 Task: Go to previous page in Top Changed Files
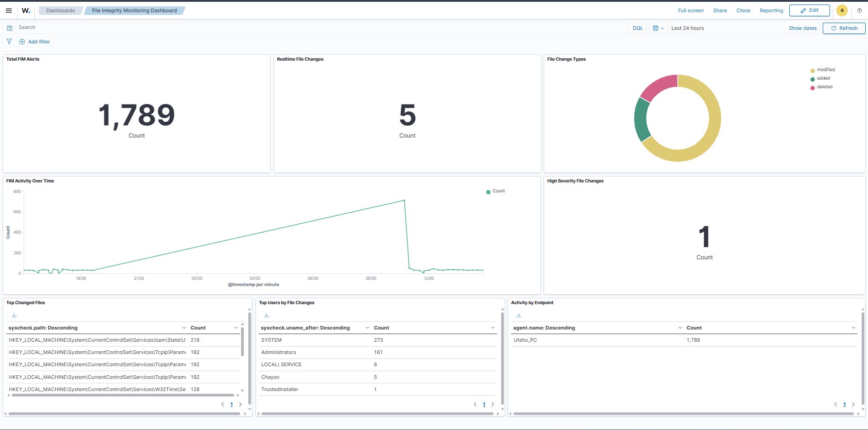point(223,405)
